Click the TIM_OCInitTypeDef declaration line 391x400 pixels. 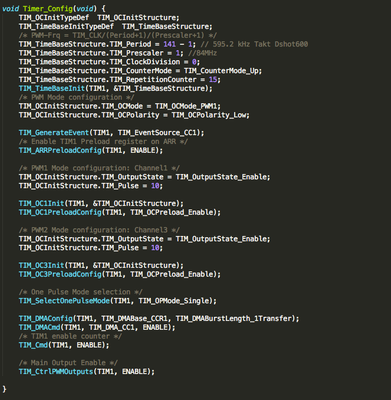coord(99,18)
